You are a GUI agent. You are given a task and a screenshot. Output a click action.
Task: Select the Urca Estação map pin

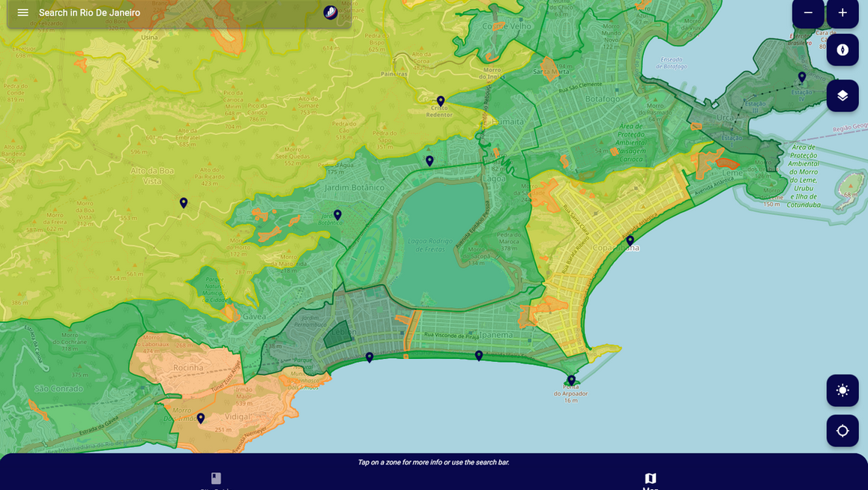(801, 77)
